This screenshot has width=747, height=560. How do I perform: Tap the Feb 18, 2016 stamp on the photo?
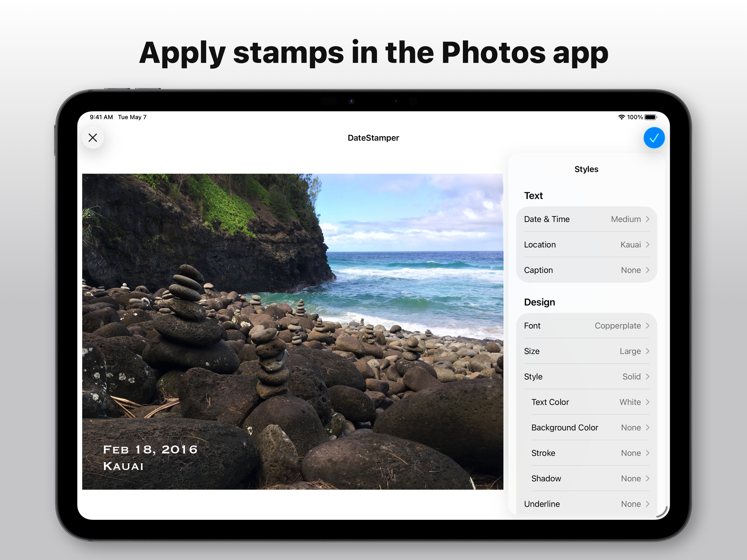[x=151, y=449]
